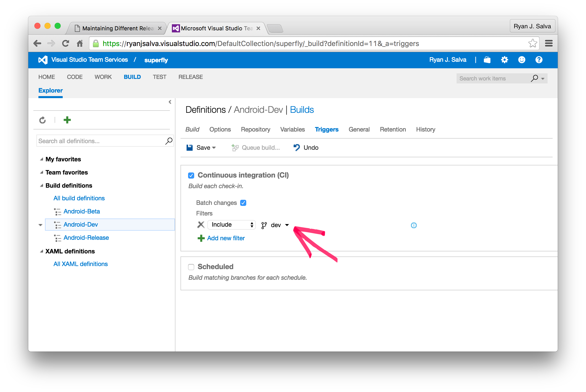The image size is (586, 392).
Task: Expand the Save dropdown arrow
Action: pos(214,147)
